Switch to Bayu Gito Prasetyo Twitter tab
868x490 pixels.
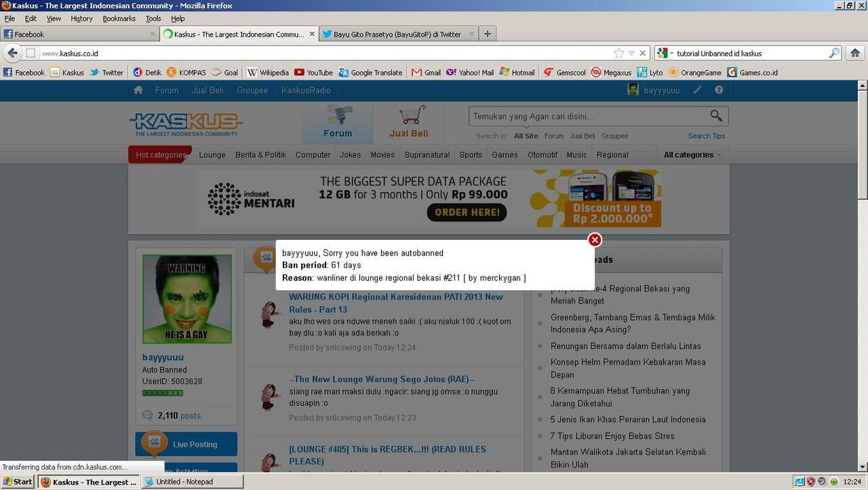click(x=398, y=34)
